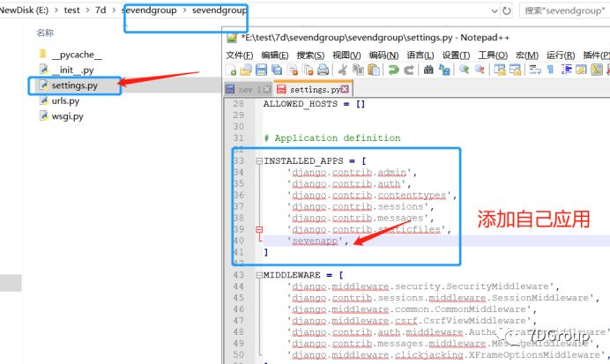
Task: Select the settings.py file in Explorer
Action: (75, 85)
